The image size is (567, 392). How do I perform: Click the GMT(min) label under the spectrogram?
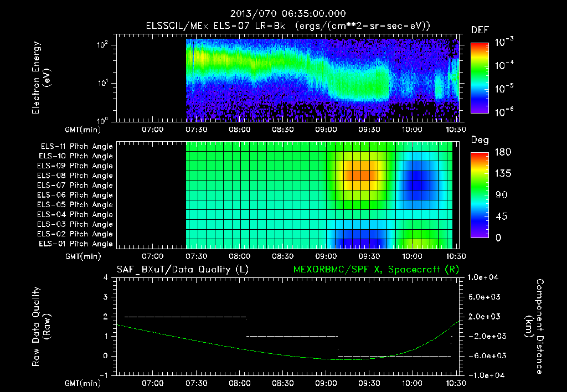point(83,130)
